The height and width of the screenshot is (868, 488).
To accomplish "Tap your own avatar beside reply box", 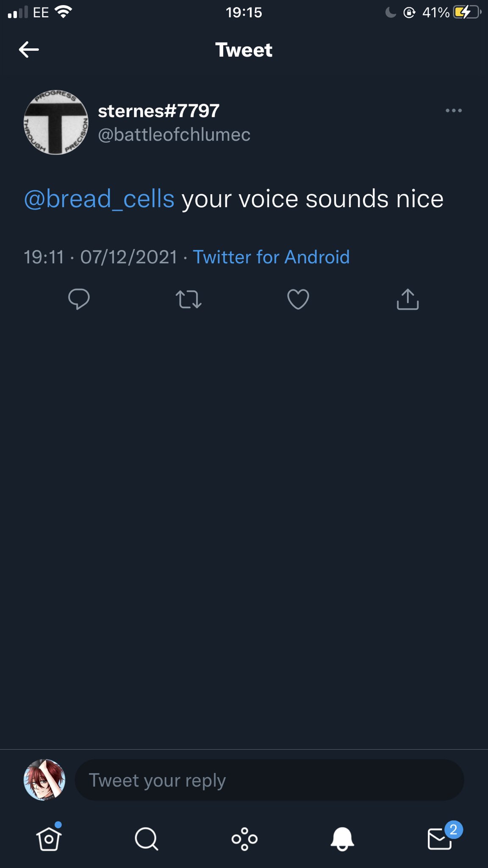I will (x=44, y=780).
